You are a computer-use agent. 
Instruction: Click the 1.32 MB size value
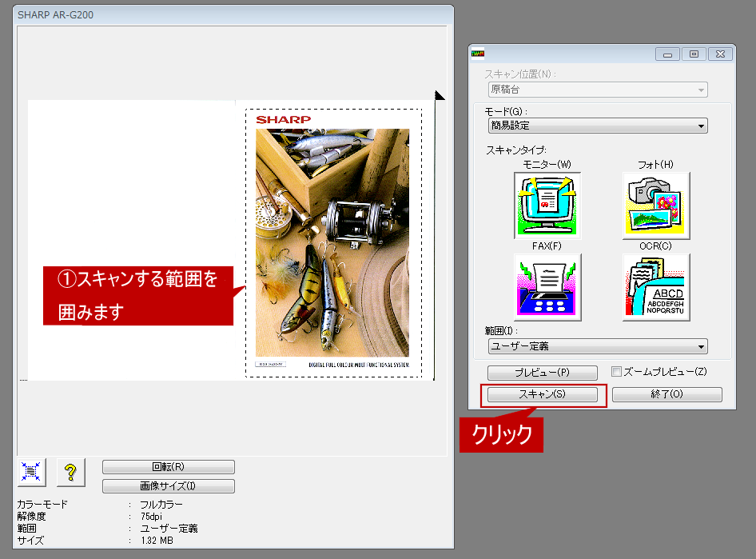coord(157,541)
